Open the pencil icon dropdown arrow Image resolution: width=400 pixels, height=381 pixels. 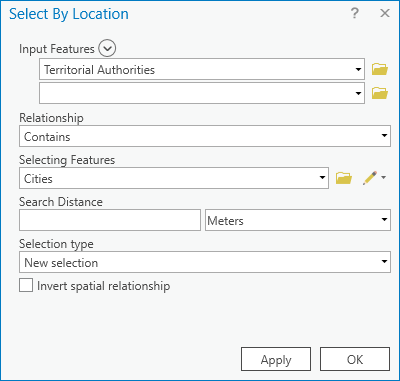click(x=384, y=177)
